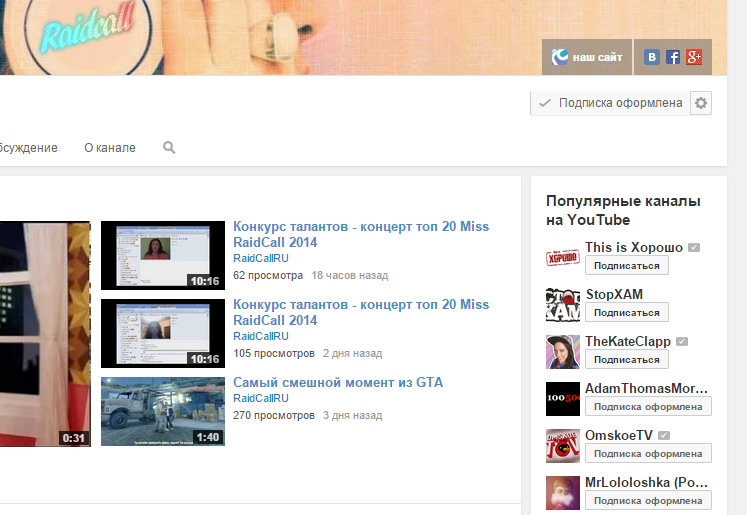747x515 pixels.
Task: Click the OmskoeTV channel avatar
Action: click(563, 446)
